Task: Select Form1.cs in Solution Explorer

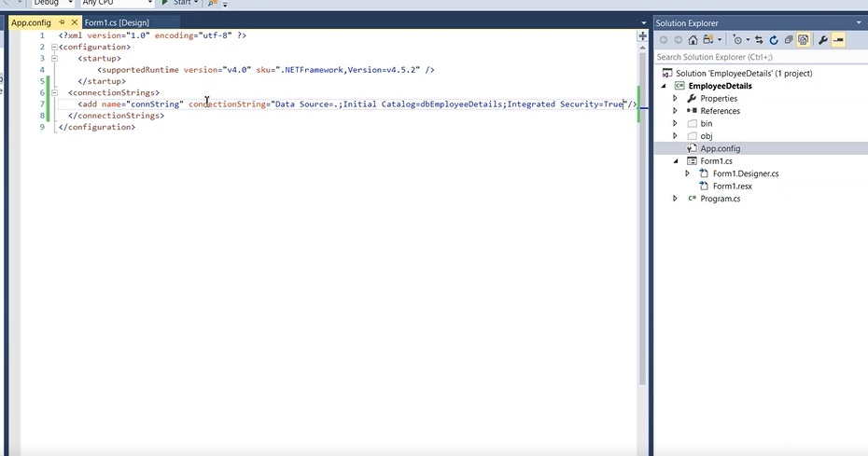Action: (716, 161)
